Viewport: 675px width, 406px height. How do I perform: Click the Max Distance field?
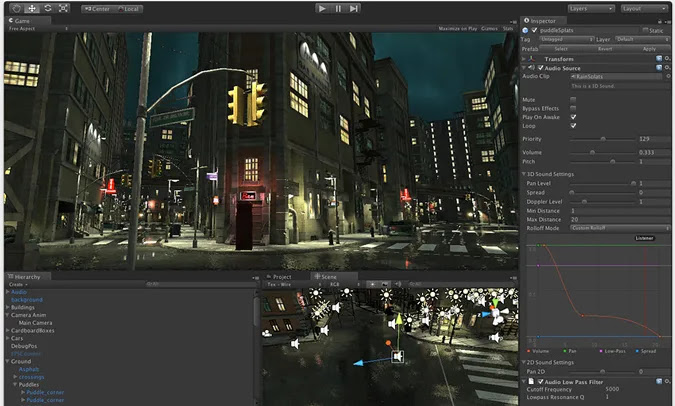pos(620,220)
